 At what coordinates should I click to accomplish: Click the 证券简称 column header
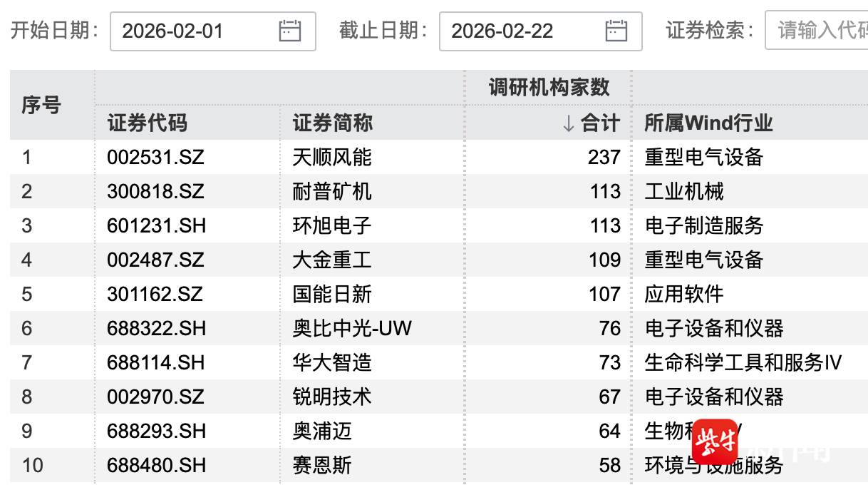333,123
